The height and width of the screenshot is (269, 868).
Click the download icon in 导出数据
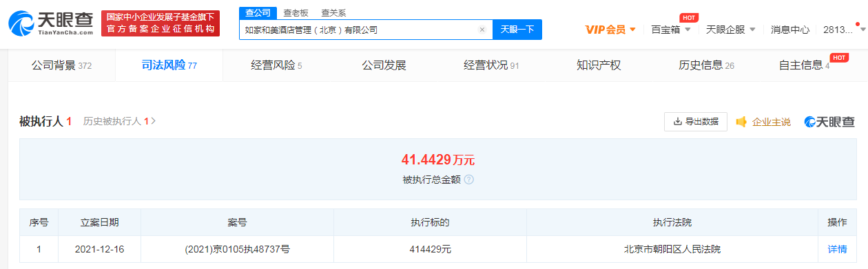(x=677, y=122)
